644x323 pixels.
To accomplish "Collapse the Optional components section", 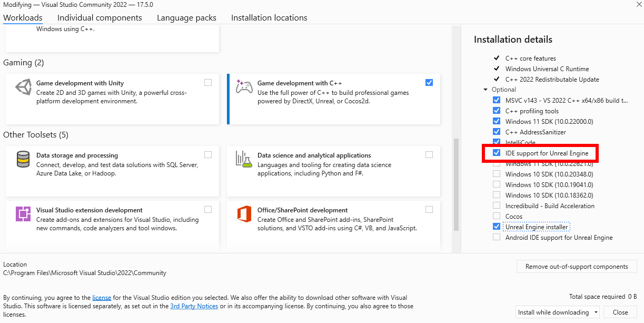I will [486, 90].
